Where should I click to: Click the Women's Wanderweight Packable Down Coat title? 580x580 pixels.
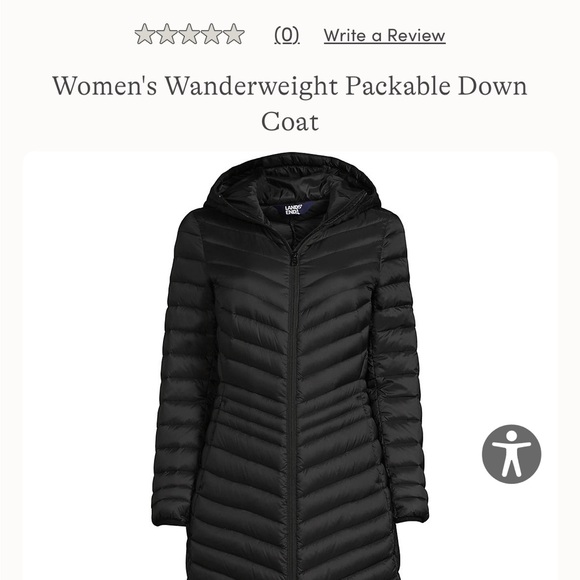click(x=290, y=103)
